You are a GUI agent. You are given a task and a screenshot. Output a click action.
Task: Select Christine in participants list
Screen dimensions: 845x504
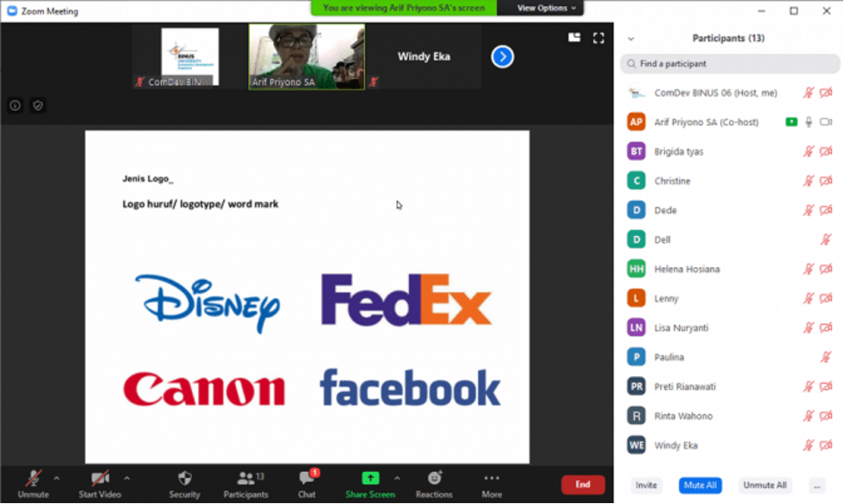click(x=730, y=181)
